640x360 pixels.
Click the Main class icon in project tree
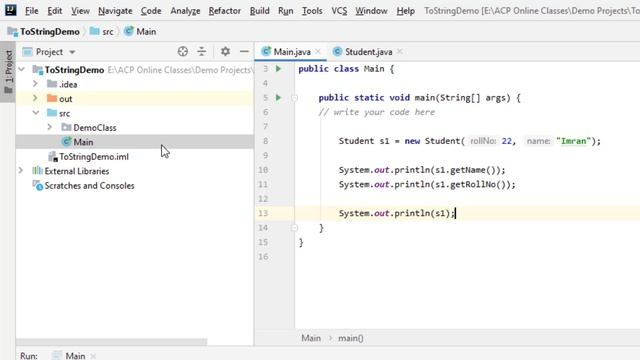67,142
